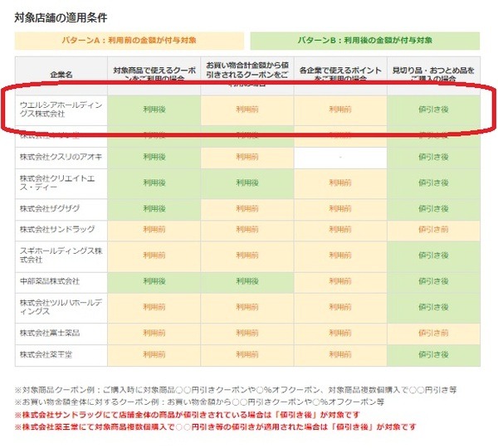This screenshot has height=448, width=498.
Task: Click ツルハホールディングス row's 利用前 points cell
Action: 340,307
